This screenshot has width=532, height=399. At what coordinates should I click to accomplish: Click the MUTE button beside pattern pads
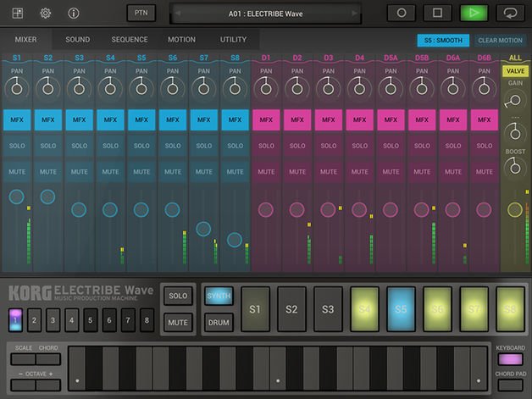click(x=178, y=322)
